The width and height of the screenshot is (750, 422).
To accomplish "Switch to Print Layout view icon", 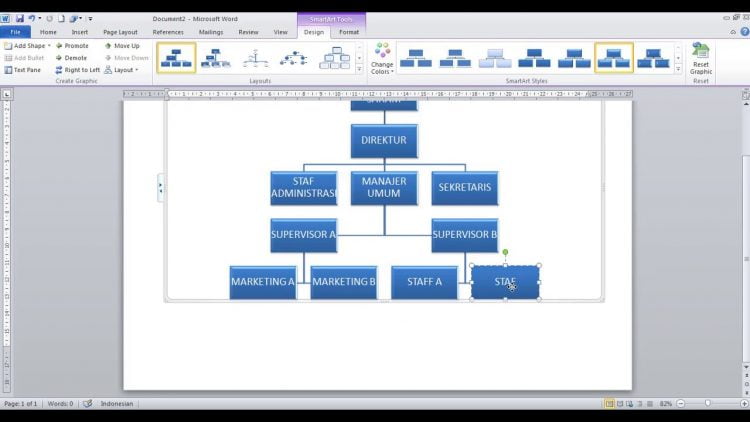I will 609,404.
